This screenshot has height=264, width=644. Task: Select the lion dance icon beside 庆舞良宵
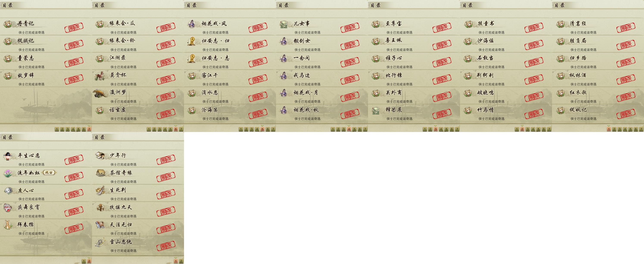pos(8,208)
